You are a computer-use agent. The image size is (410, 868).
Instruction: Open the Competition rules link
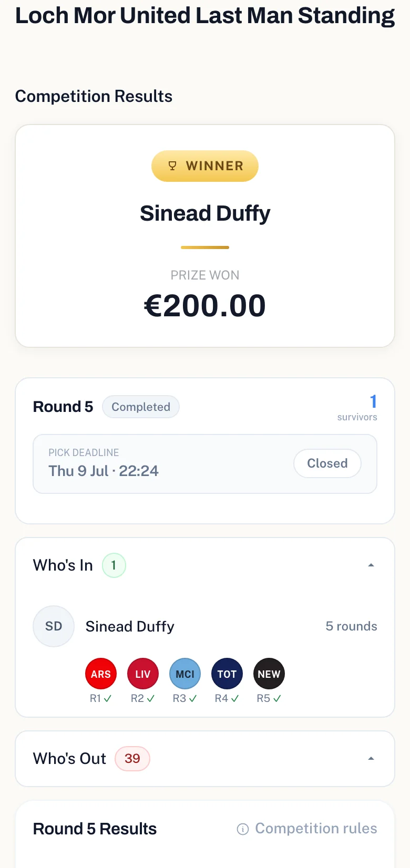pos(307,829)
